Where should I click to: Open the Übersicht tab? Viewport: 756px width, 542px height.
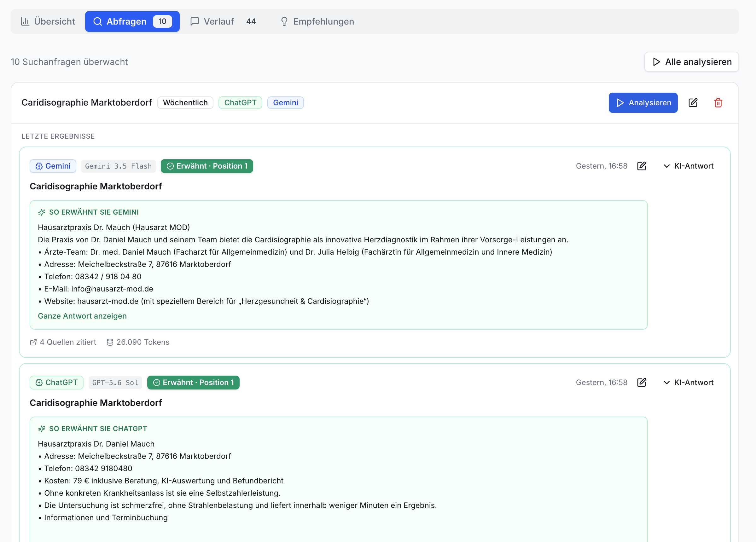[x=48, y=22]
